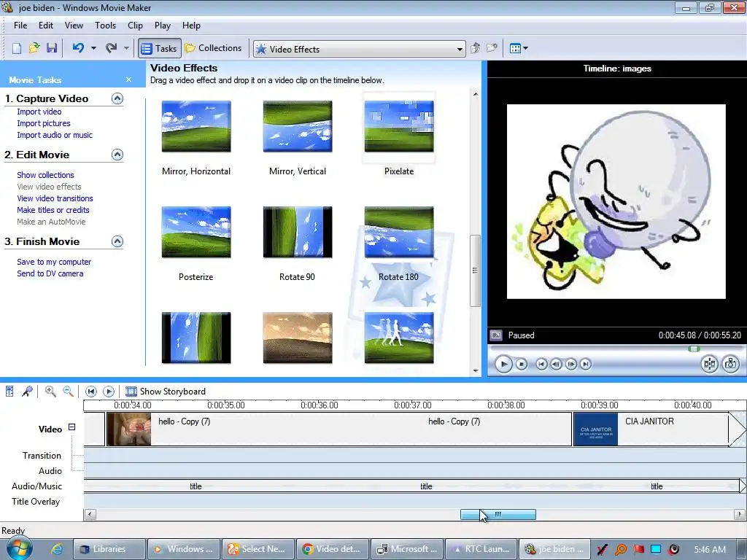The image size is (747, 560).
Task: Open the Views dropdown icon
Action: click(x=519, y=48)
